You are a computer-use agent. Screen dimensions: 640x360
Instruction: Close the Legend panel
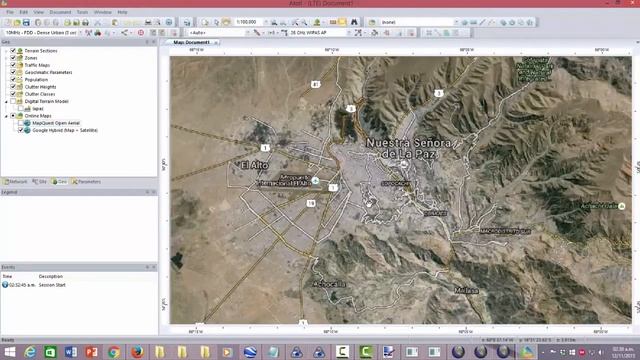click(154, 192)
